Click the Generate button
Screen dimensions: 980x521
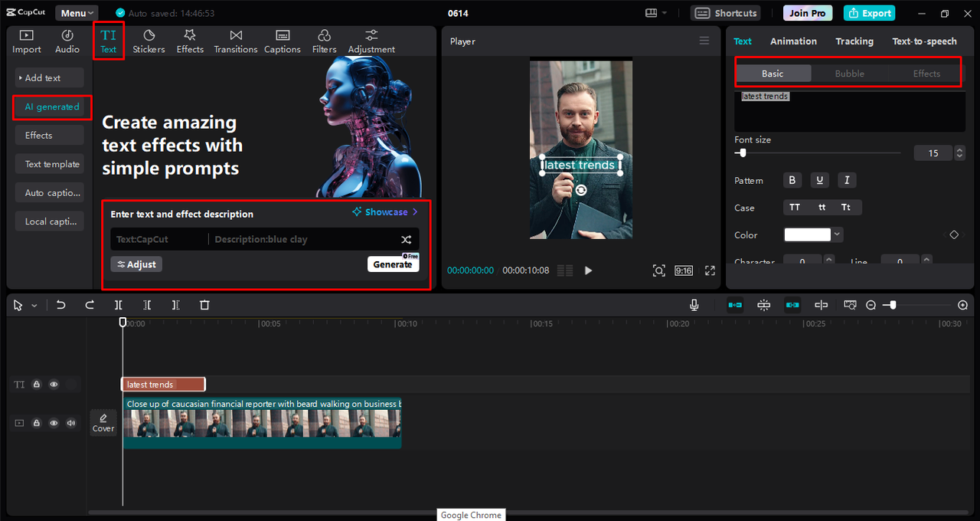click(x=393, y=264)
